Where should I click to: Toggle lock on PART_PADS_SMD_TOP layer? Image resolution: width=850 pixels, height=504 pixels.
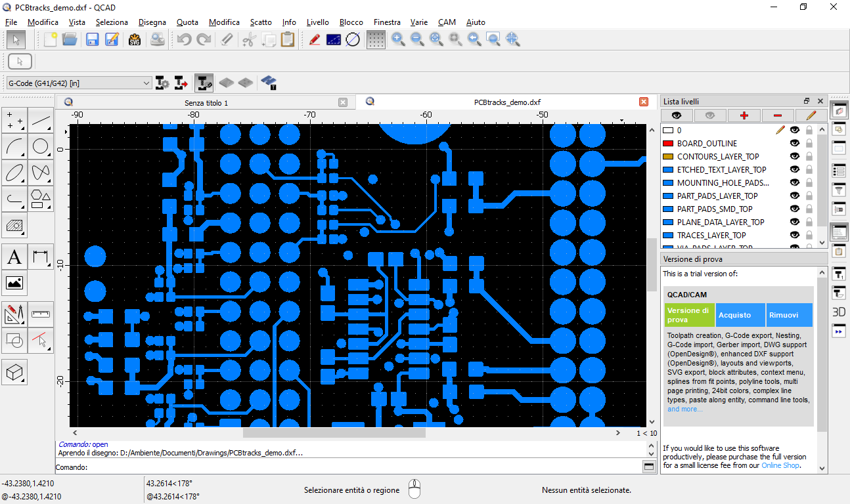[809, 209]
